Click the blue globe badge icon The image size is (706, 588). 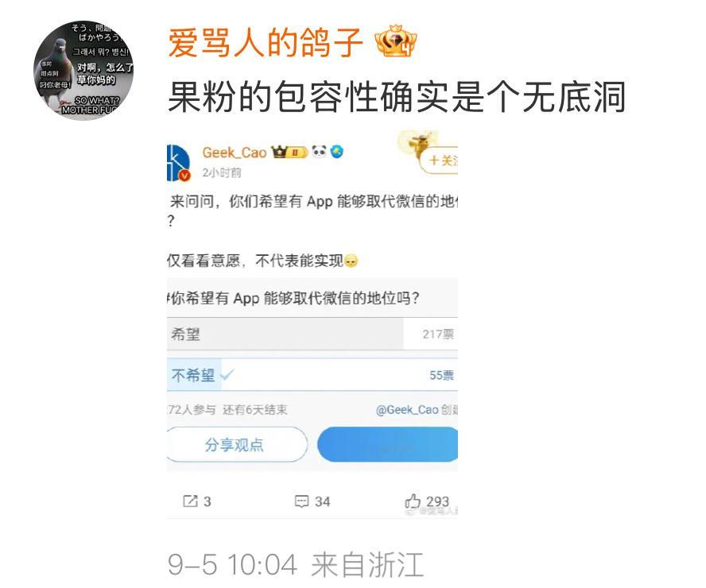coord(337,152)
